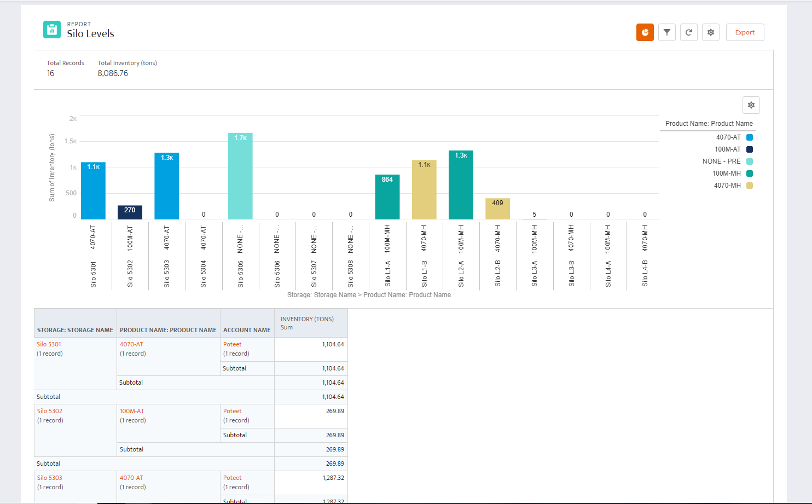812x504 pixels.
Task: Open the 100M-AT product link
Action: click(132, 411)
